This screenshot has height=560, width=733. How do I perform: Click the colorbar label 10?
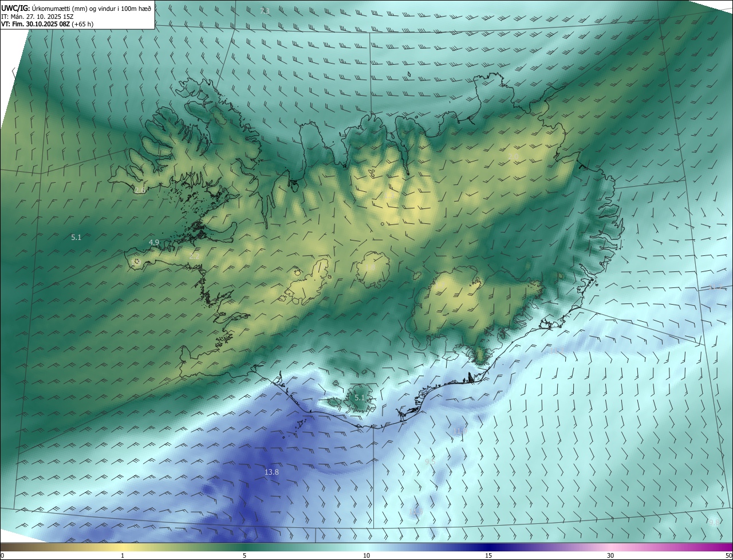click(x=366, y=556)
